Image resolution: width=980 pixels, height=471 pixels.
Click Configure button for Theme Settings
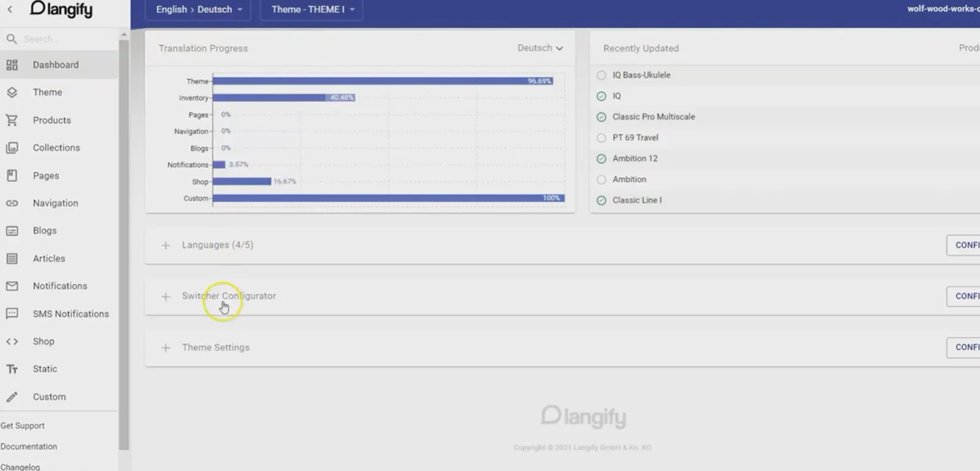963,347
